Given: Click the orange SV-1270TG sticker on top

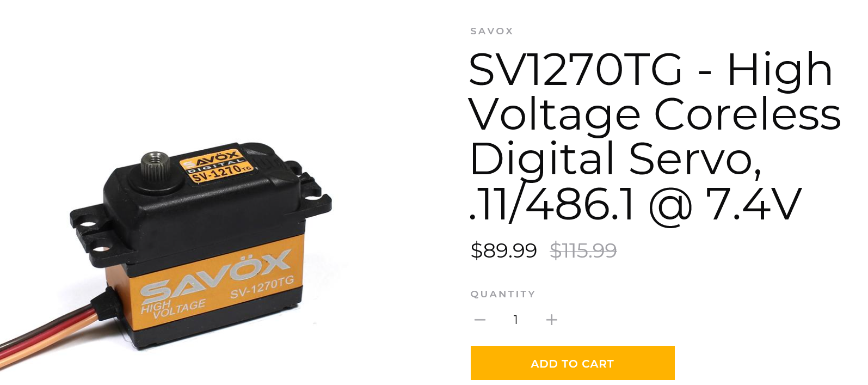Looking at the screenshot, I should pos(217,164).
